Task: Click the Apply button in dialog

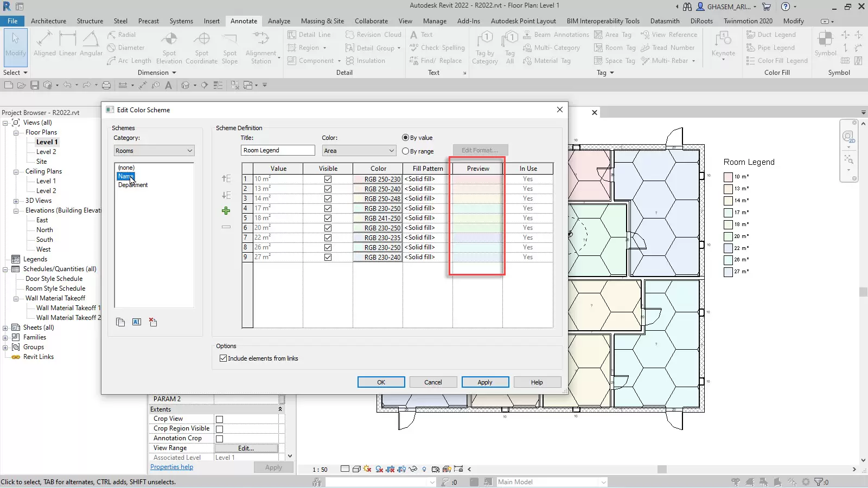Action: point(485,382)
